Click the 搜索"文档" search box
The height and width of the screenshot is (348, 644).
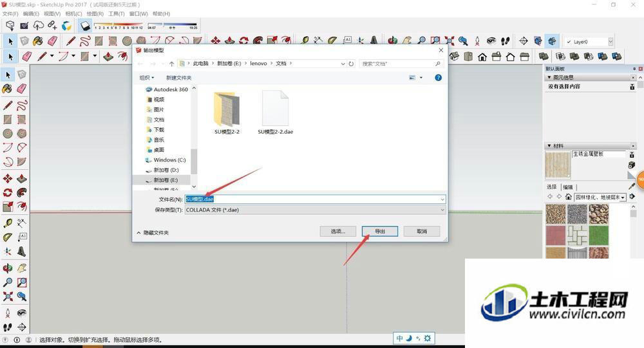(x=401, y=64)
